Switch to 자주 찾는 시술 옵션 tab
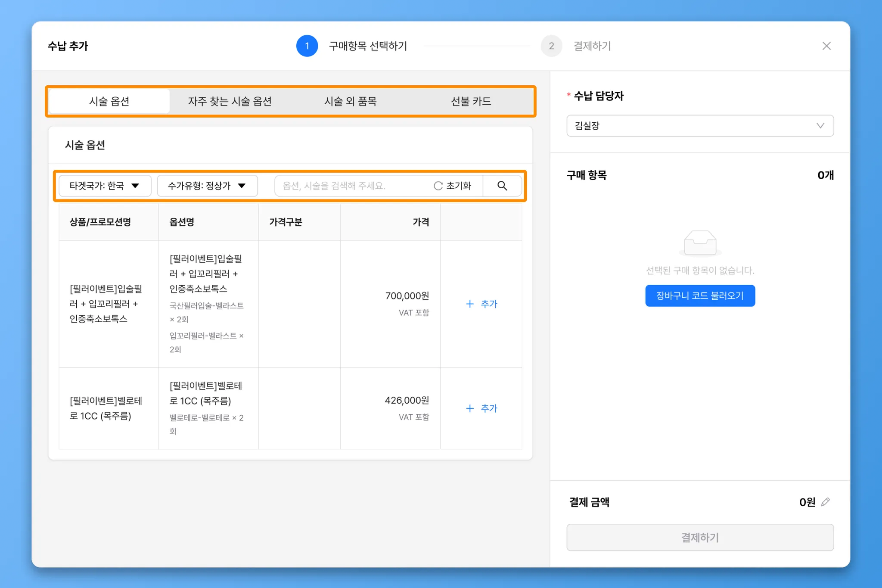 coord(230,101)
